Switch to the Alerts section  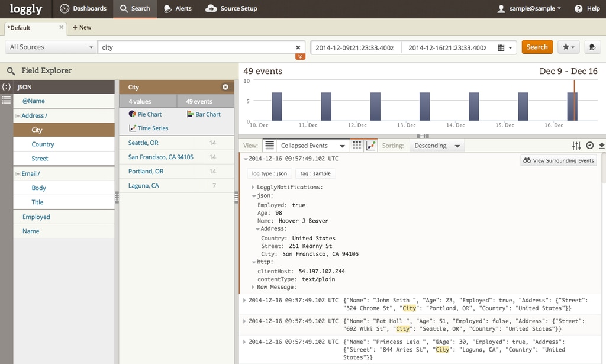[x=177, y=9]
